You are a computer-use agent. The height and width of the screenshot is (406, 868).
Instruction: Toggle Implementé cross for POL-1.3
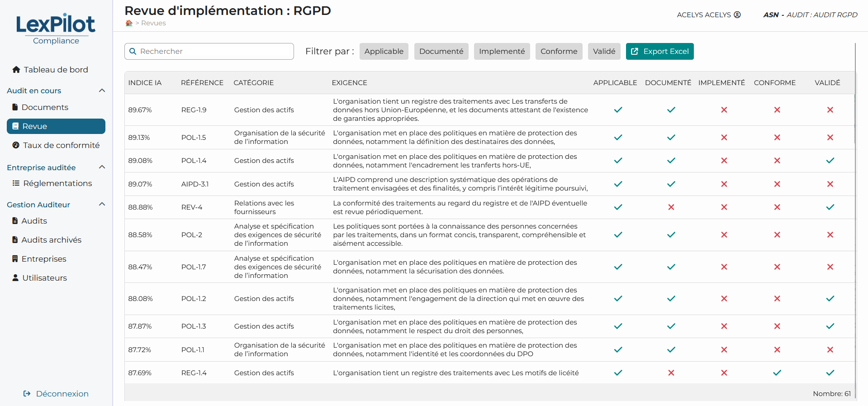[724, 326]
